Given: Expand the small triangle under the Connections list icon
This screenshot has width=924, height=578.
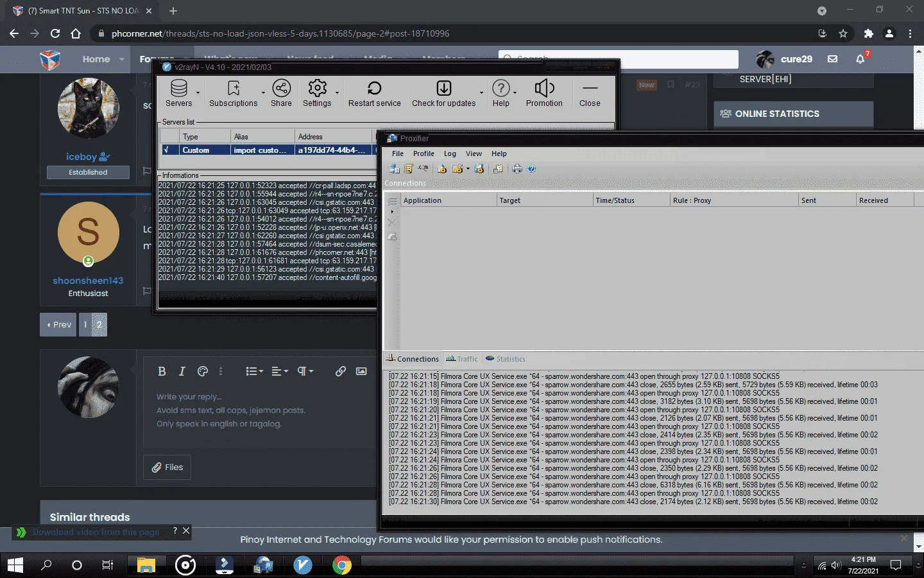Looking at the screenshot, I should (x=392, y=212).
